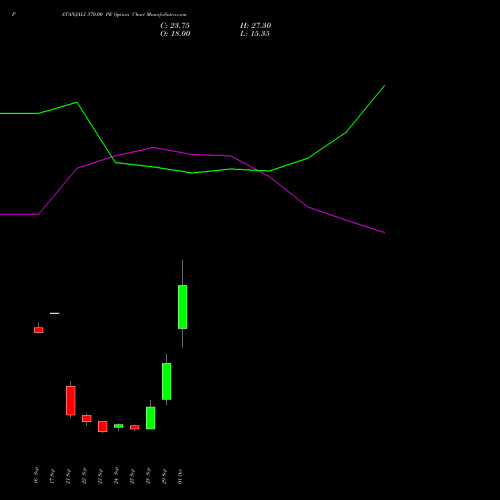
Task: Click the purple indicator line's right end
Action: (384, 232)
